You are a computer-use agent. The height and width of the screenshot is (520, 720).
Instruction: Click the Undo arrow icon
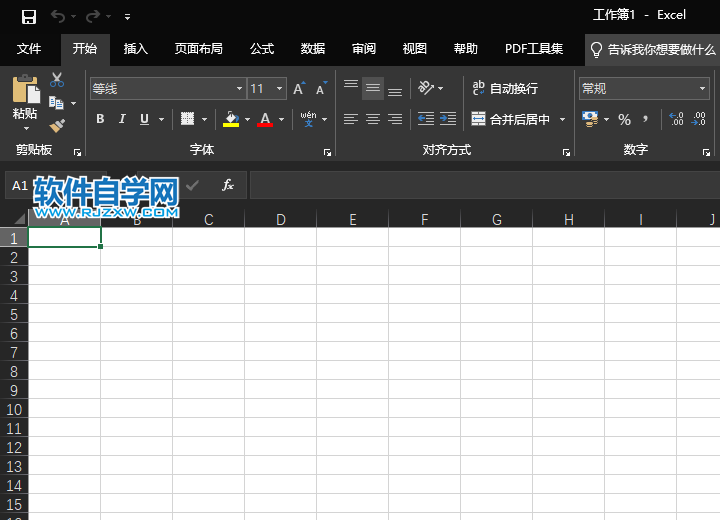click(58, 17)
